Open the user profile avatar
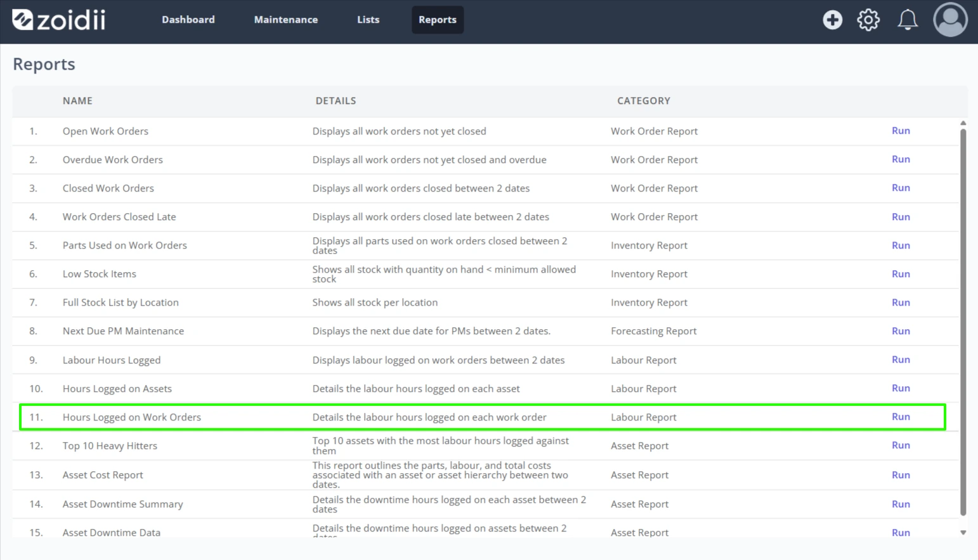 950,20
